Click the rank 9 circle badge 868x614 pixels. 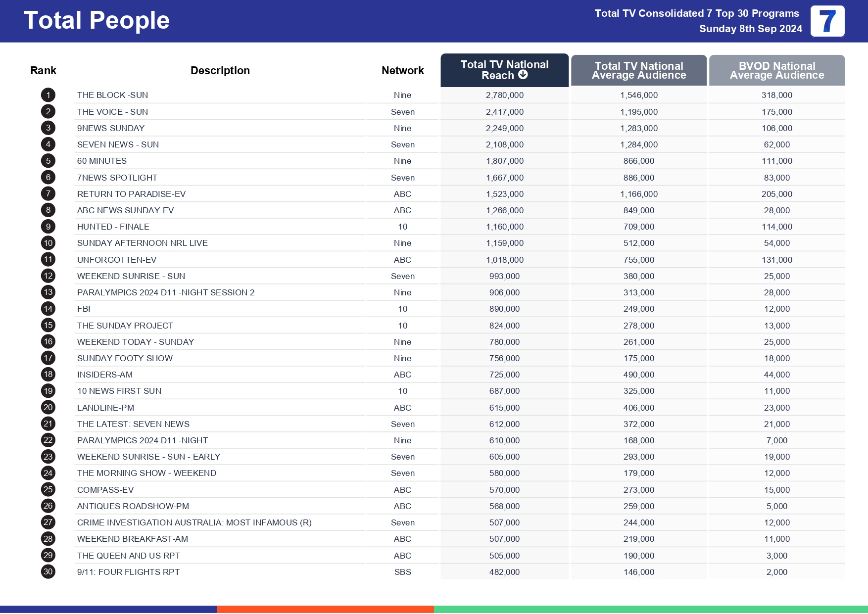[x=48, y=227]
